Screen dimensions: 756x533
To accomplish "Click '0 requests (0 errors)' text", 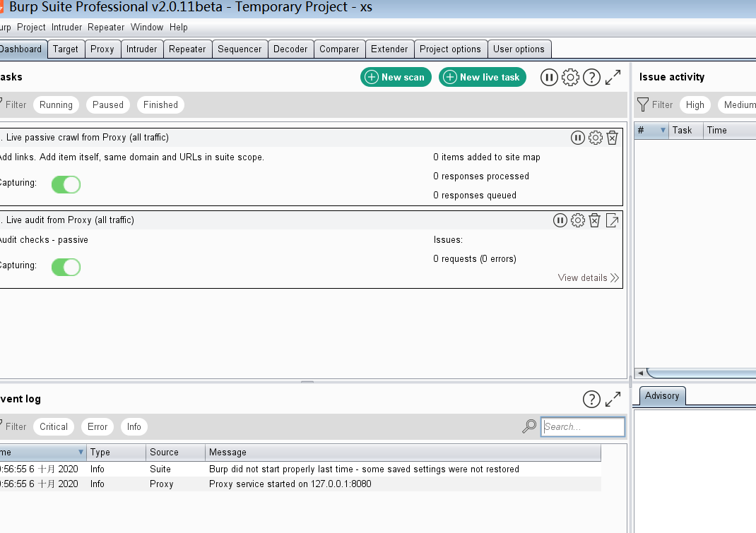I will [x=474, y=259].
